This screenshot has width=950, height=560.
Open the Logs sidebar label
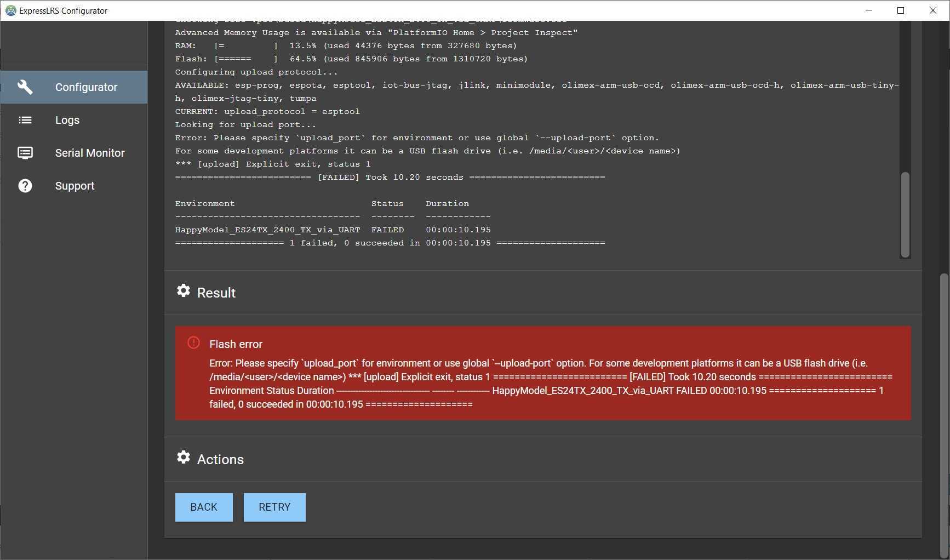[x=67, y=120]
